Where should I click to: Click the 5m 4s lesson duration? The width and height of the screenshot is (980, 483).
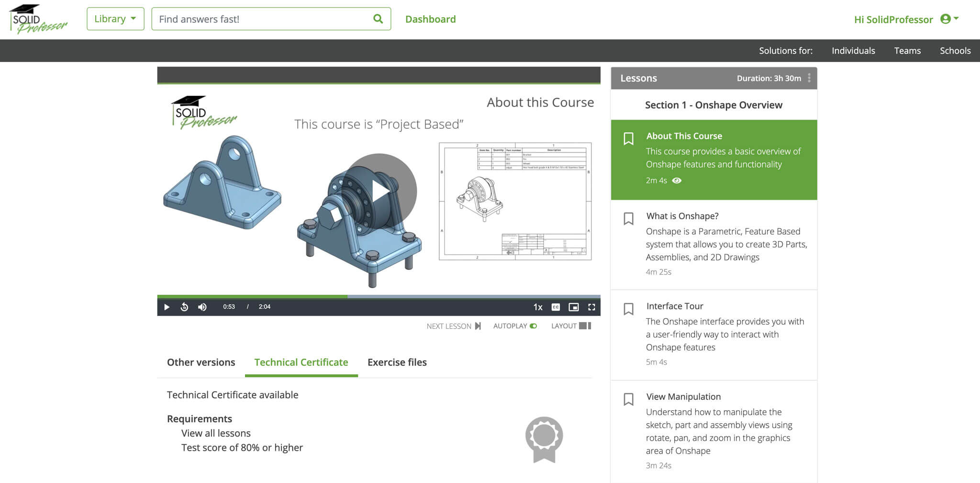coord(656,362)
